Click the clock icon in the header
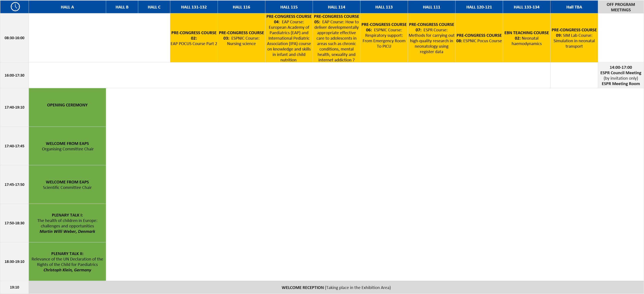The height and width of the screenshot is (294, 644). [x=14, y=7]
